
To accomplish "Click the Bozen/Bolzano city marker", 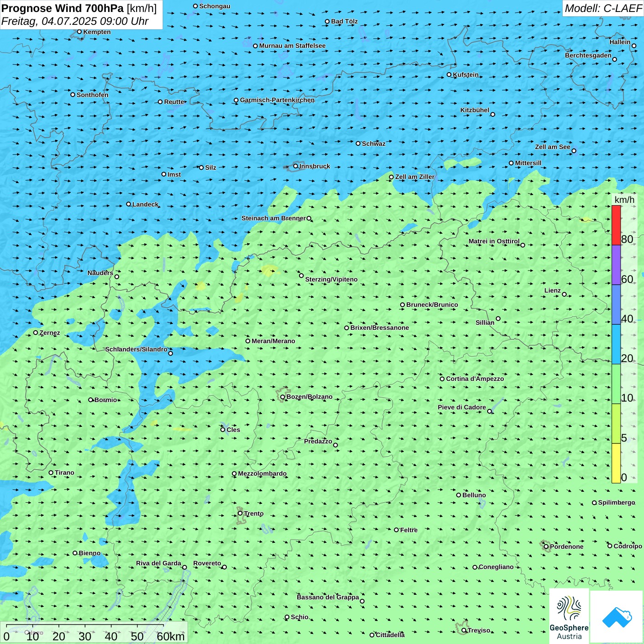I will coord(283,397).
